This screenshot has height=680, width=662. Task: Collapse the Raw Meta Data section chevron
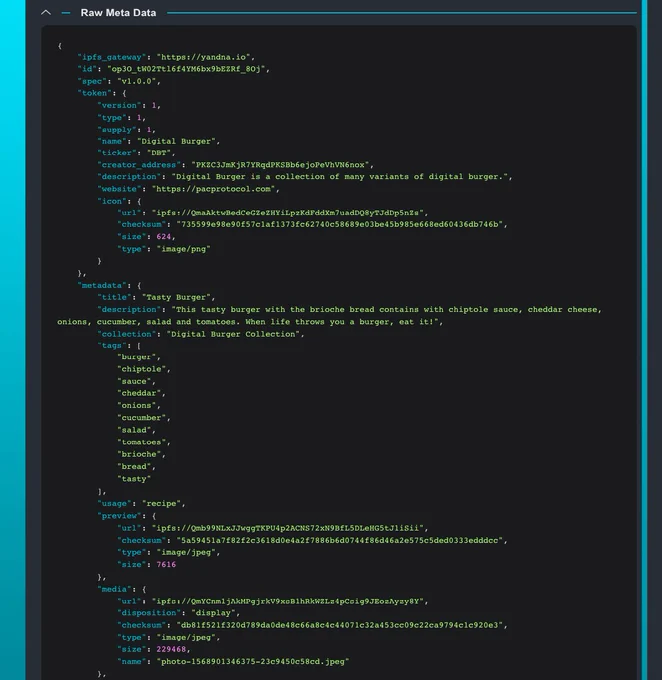pos(46,13)
